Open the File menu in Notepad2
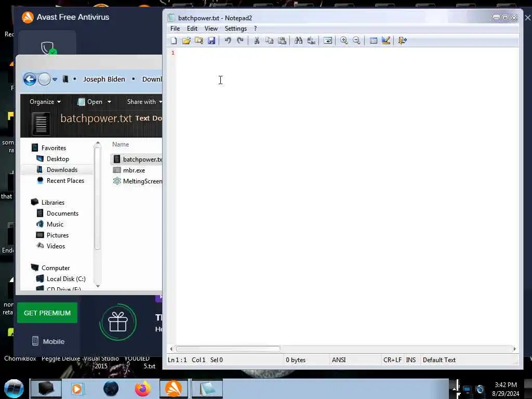The height and width of the screenshot is (399, 532). 175,29
